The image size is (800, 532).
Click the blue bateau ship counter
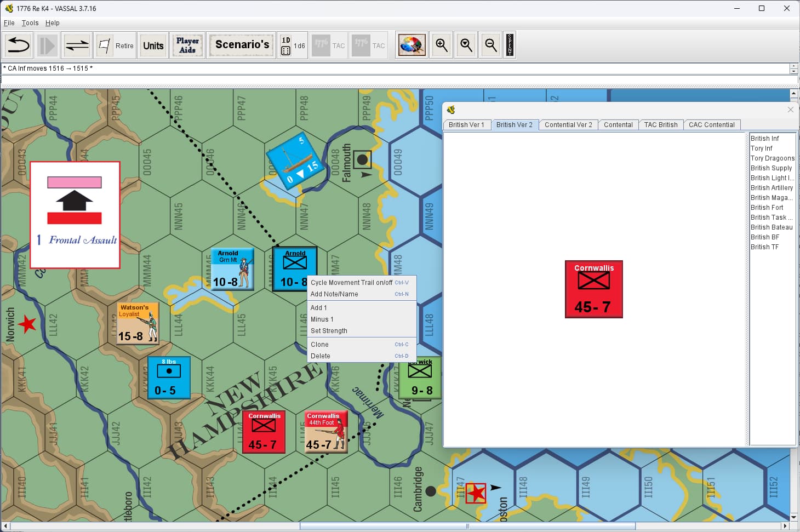pyautogui.click(x=295, y=161)
